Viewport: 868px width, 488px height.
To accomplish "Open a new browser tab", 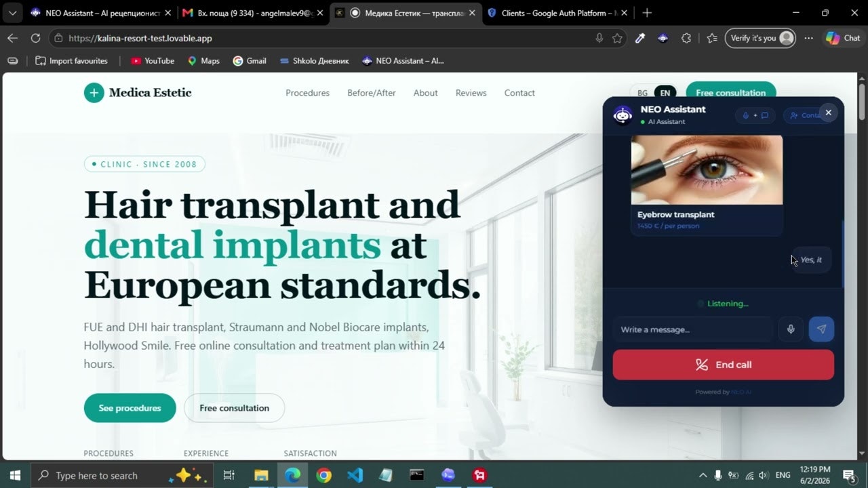I will 647,13.
